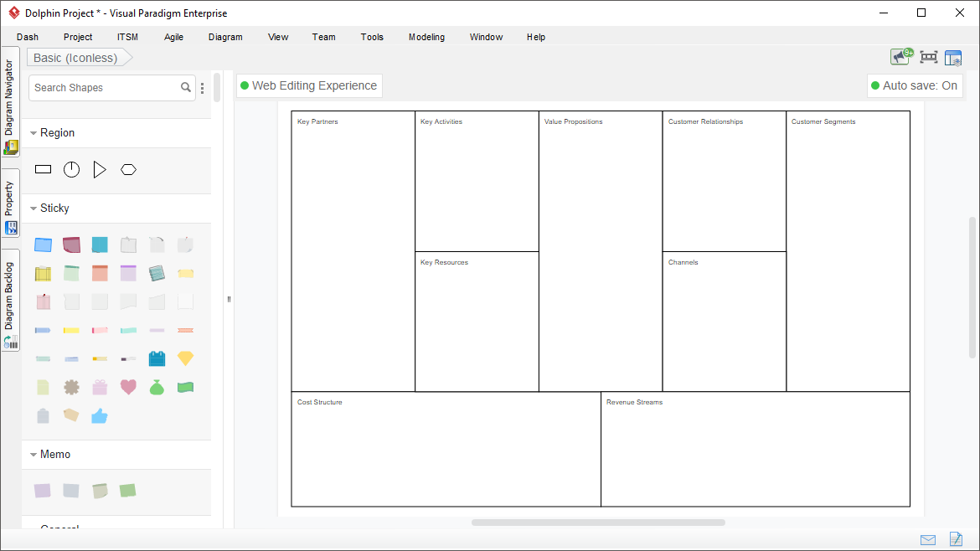The width and height of the screenshot is (980, 551).
Task: Select the Revenue Streams canvas block
Action: pos(756,449)
